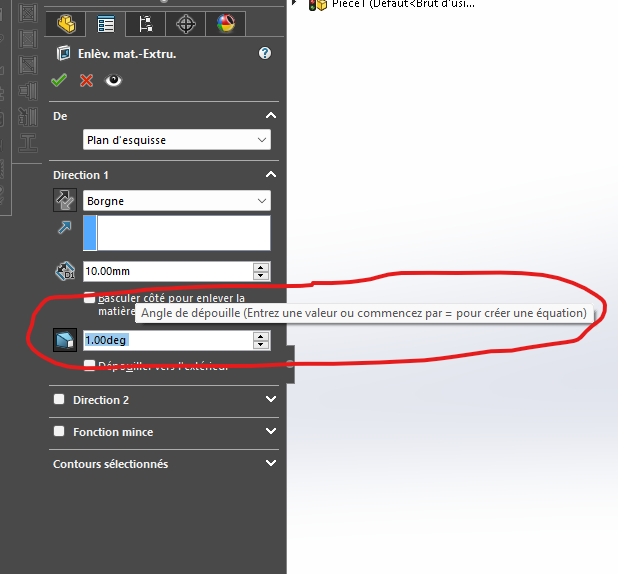Open the DimXpertManager crosshair tab

185,23
